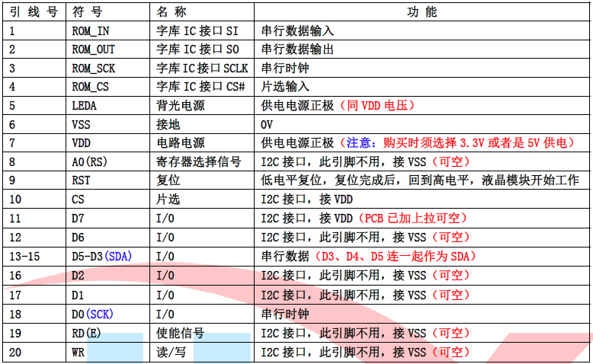Click the 功能 column header

(422, 13)
